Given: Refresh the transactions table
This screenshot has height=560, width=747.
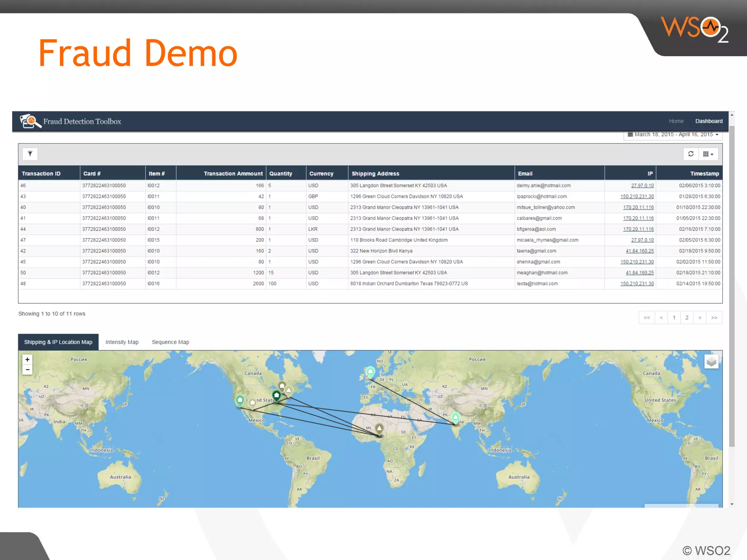Looking at the screenshot, I should (691, 154).
